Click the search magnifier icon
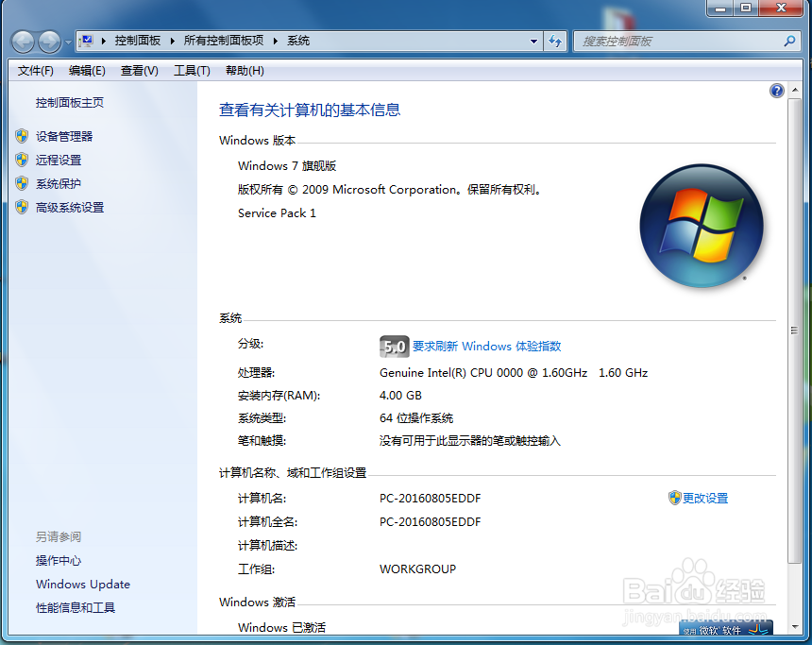 pyautogui.click(x=789, y=41)
